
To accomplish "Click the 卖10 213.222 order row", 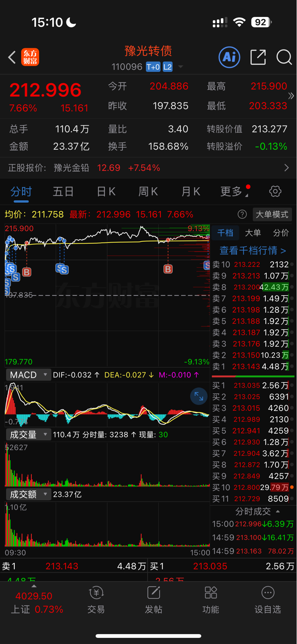I will [253, 265].
